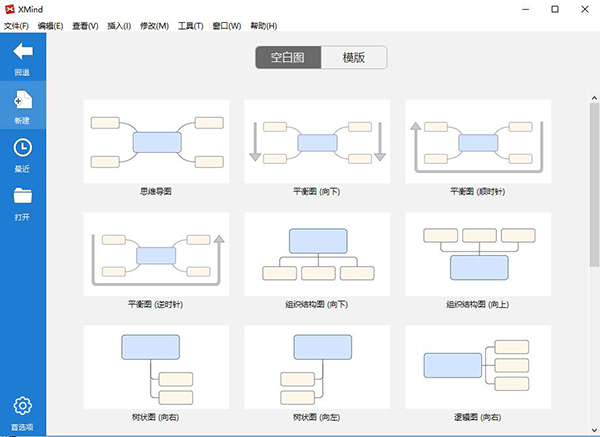Select the 平衡图 (逆时针) template thumbnail
Screen dimensions: 600x437
pyautogui.click(x=156, y=254)
